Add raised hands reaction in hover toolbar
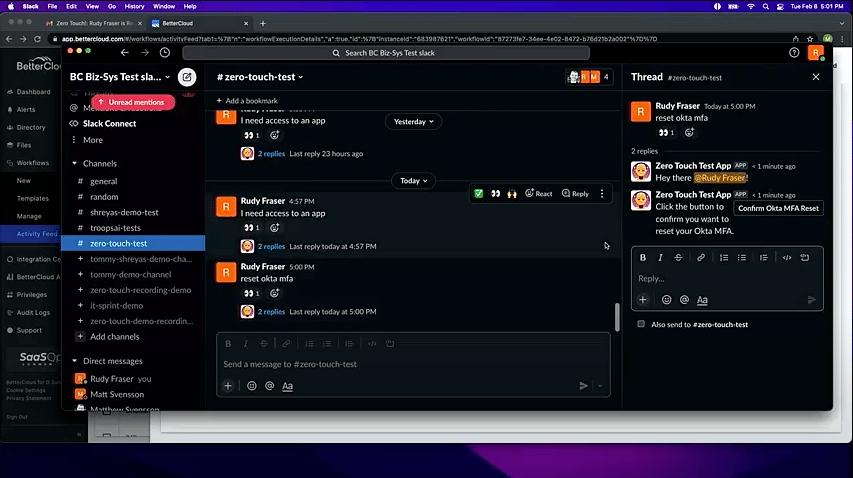 click(x=512, y=194)
